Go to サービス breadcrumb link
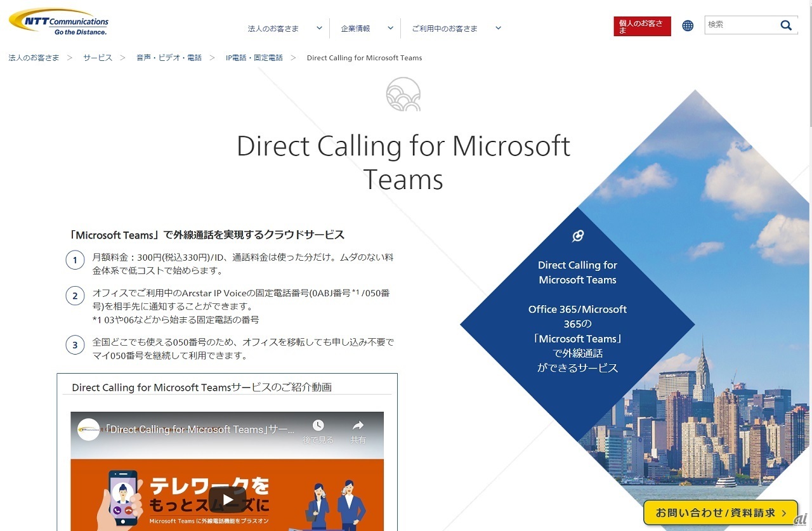The image size is (812, 531). point(98,58)
